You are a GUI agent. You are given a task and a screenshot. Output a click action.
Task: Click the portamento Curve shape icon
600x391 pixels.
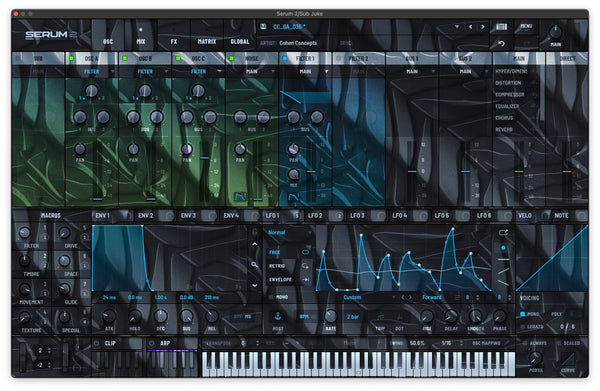pos(567,359)
